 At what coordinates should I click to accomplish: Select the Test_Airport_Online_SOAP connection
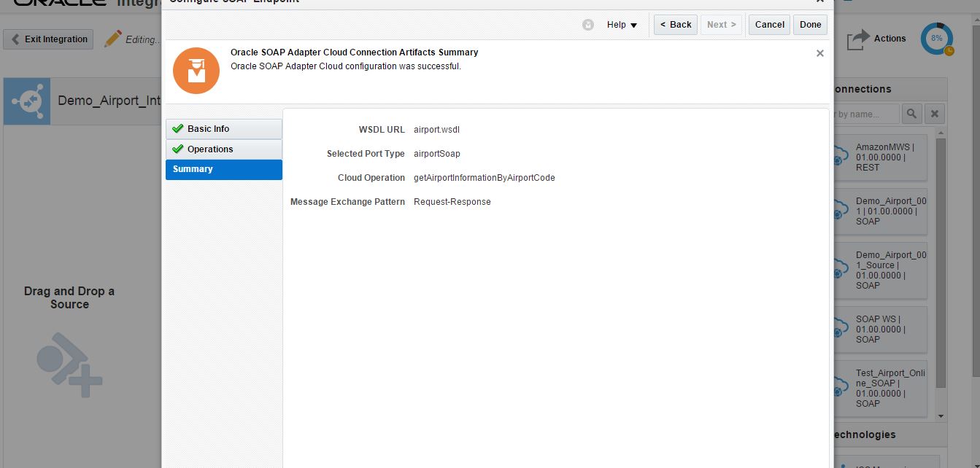coord(880,389)
